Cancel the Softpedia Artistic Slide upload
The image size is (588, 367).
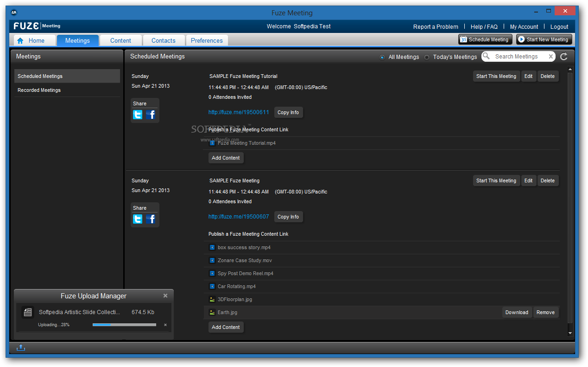[x=165, y=325]
